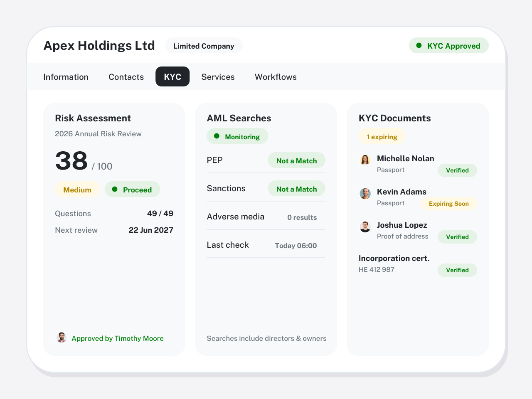The image size is (532, 399).
Task: Click the next review date 22 Jun 2027
Action: pyautogui.click(x=151, y=230)
